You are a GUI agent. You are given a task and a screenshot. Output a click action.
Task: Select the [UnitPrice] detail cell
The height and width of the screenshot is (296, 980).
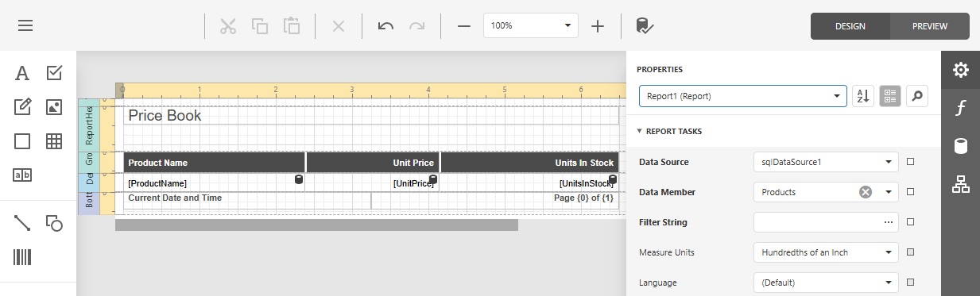pos(373,183)
